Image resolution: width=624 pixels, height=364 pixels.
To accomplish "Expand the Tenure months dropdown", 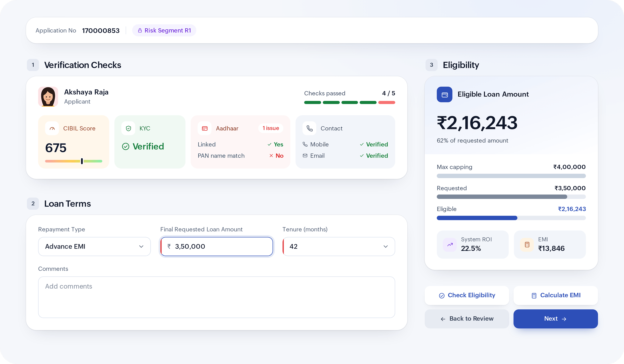I will (x=339, y=246).
